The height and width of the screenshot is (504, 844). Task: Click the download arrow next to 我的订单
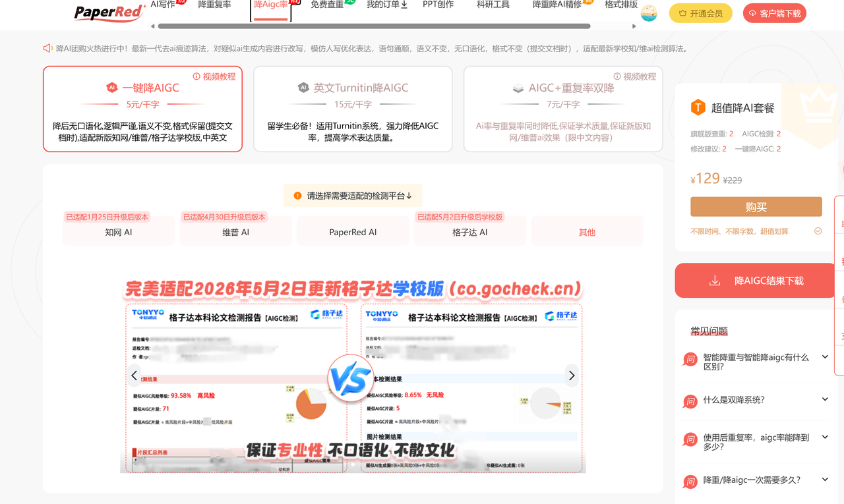(404, 5)
